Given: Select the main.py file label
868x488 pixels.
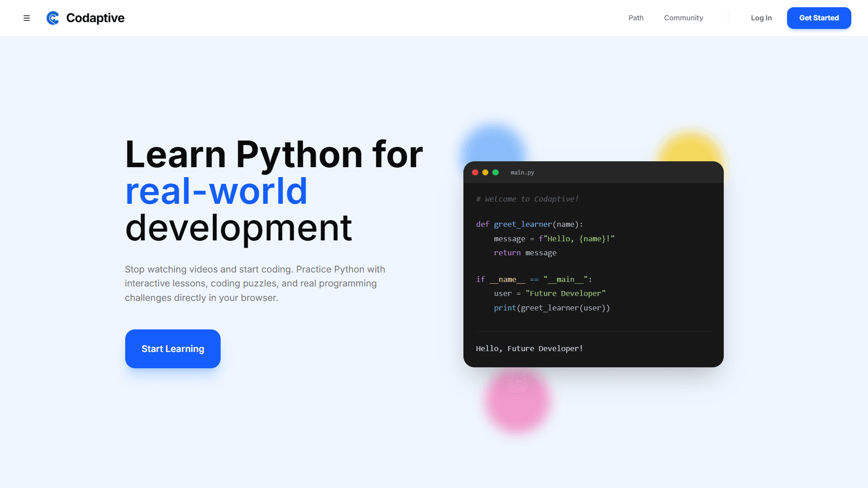Looking at the screenshot, I should coord(522,173).
